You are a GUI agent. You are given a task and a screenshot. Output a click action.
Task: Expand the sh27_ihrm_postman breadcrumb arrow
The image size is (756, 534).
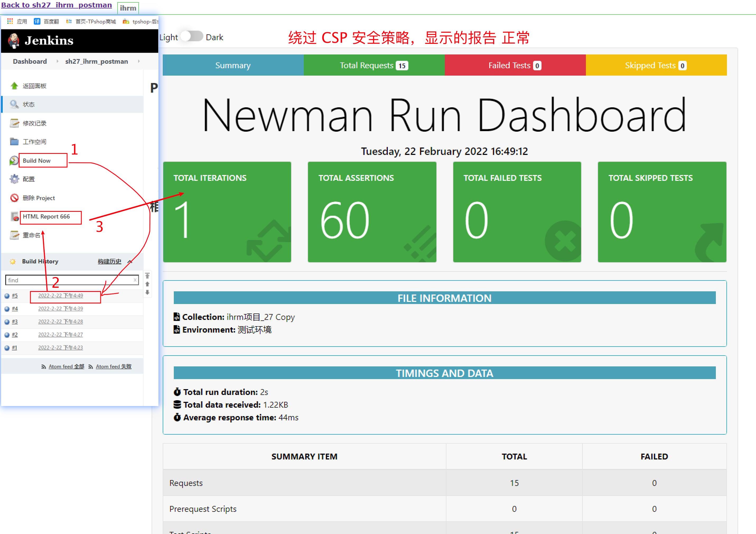click(139, 61)
